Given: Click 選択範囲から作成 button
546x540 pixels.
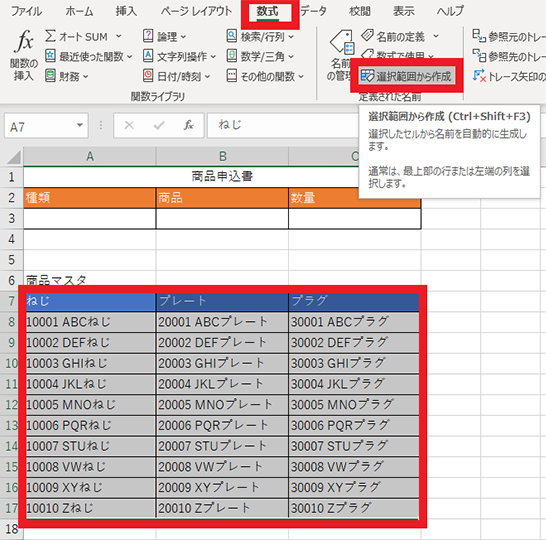Looking at the screenshot, I should [406, 76].
